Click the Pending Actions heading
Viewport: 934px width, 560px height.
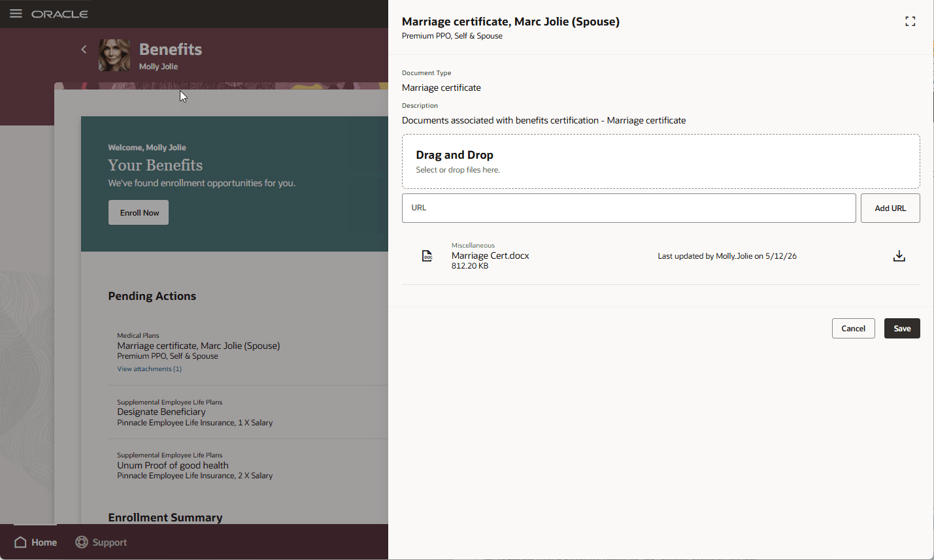pos(152,296)
